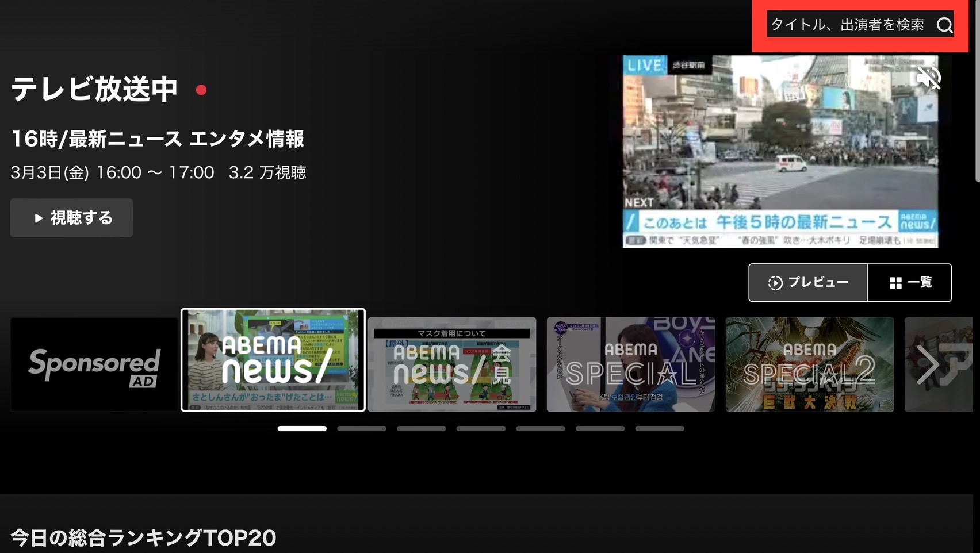Open the ABEMA SPECIAL2 channel thumbnail
980x553 pixels.
[810, 364]
